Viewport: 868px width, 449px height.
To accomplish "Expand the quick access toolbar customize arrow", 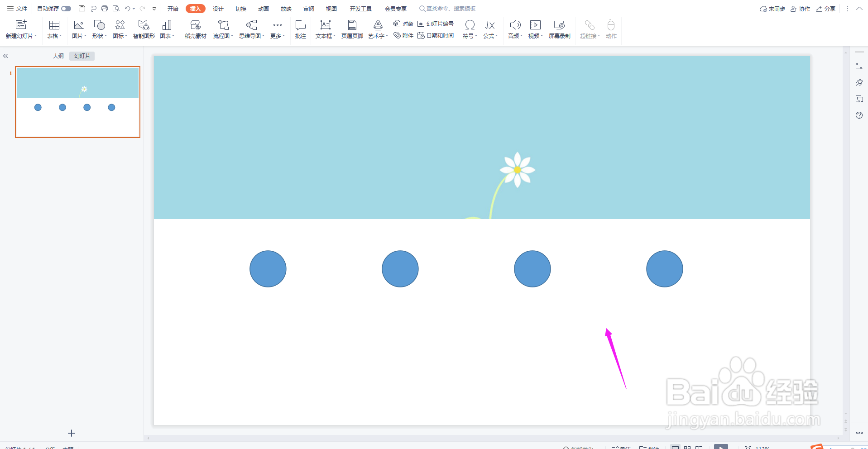I will tap(154, 9).
